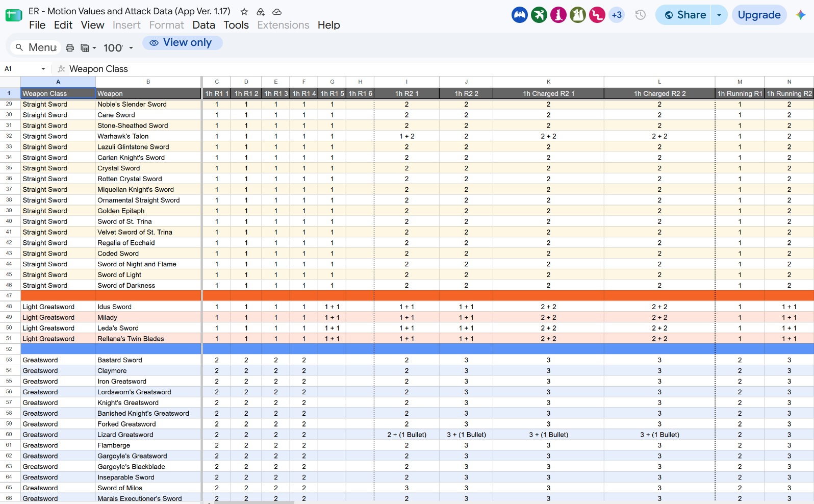Click the pink snake viewer avatar
The height and width of the screenshot is (504, 814).
(x=597, y=15)
